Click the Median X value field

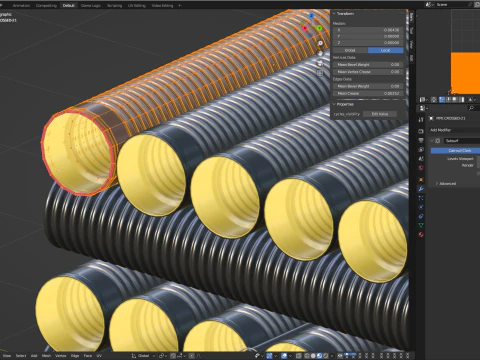click(368, 30)
